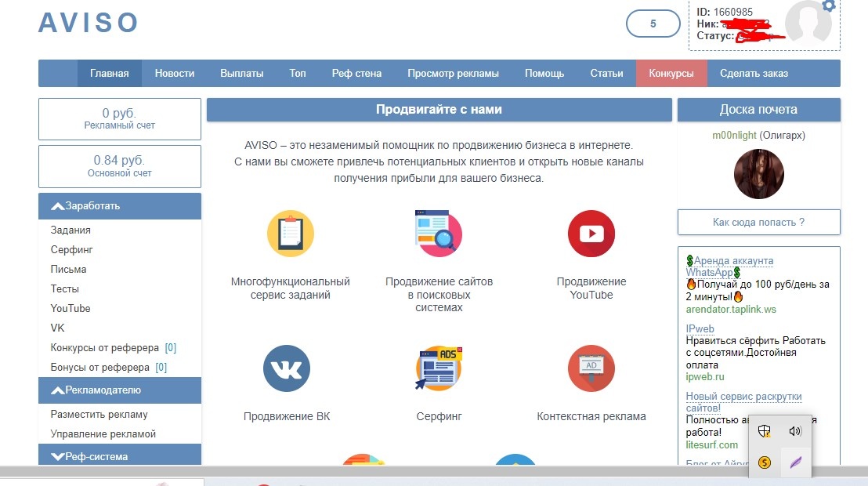Image resolution: width=868 pixels, height=486 pixels.
Task: Open the user avatar placeholder
Action: pyautogui.click(x=808, y=22)
